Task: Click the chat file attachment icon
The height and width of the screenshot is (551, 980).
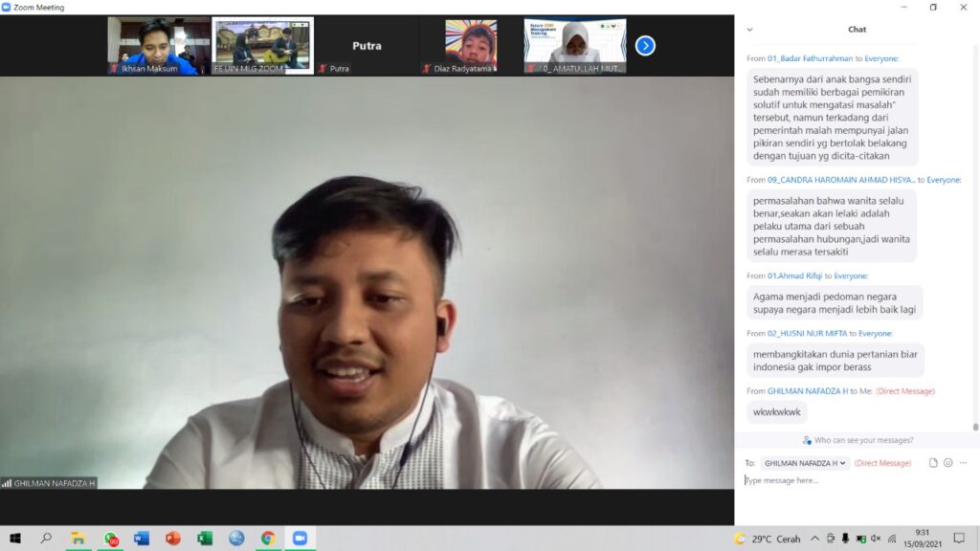Action: point(933,463)
